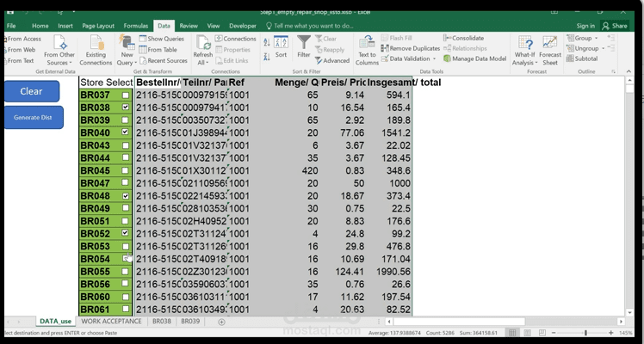Import data From Text

(20, 61)
